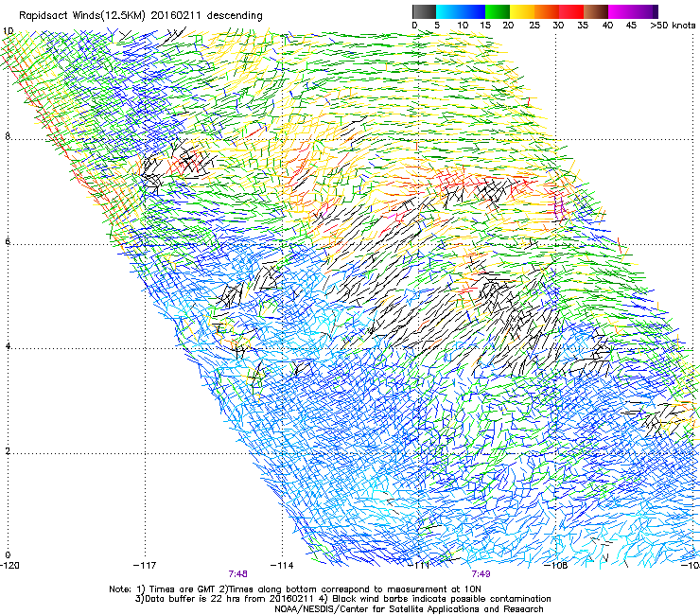The image size is (700, 615).
Task: Click the NOAA/NESDIS credit line
Action: (x=409, y=609)
